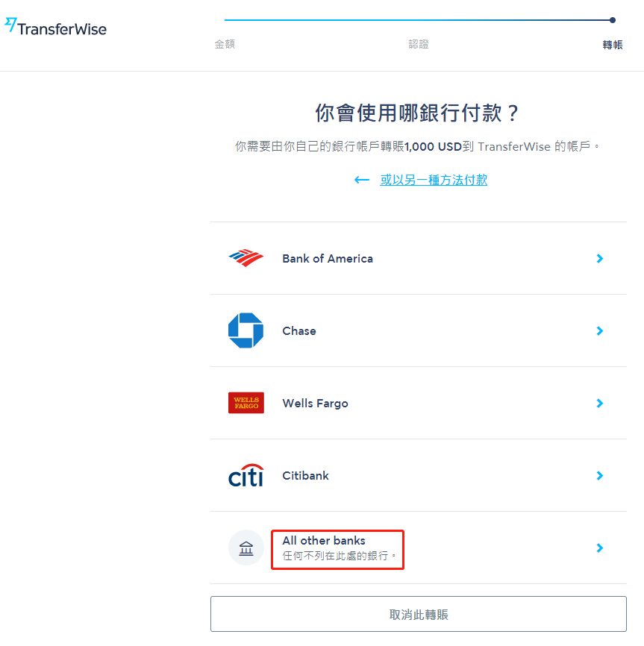Click the generic bank building icon

(246, 548)
